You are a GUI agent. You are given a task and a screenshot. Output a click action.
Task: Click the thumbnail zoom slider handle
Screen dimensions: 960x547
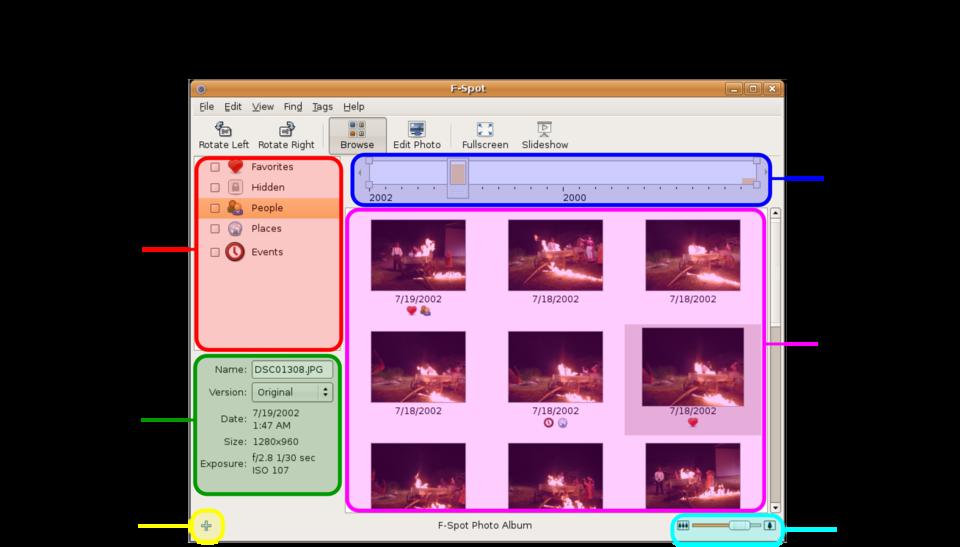739,525
